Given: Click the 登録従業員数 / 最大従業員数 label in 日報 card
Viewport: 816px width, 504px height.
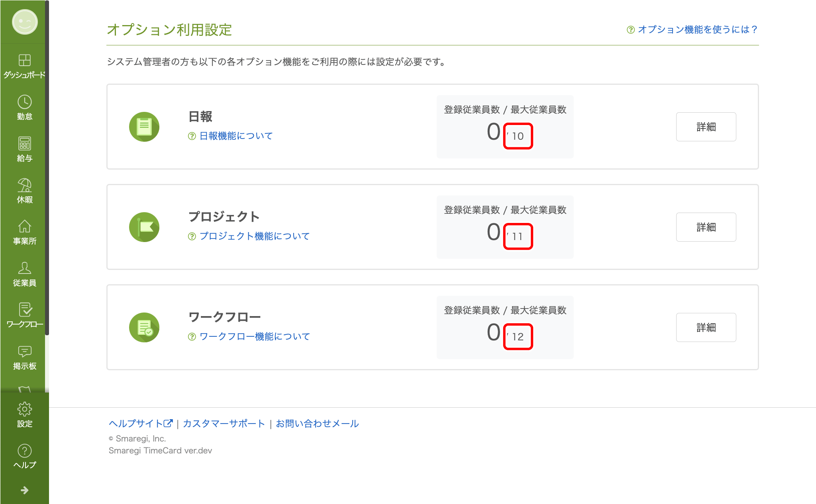Looking at the screenshot, I should click(505, 110).
